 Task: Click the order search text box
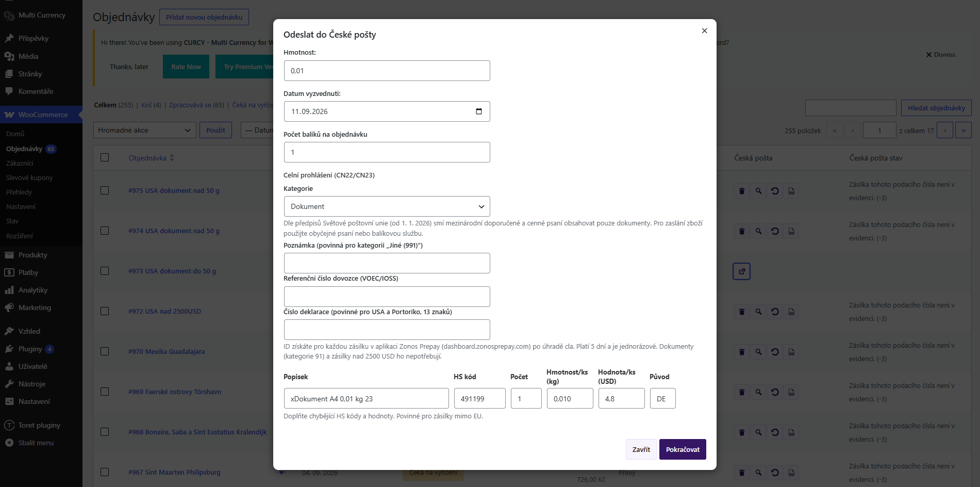click(x=851, y=108)
